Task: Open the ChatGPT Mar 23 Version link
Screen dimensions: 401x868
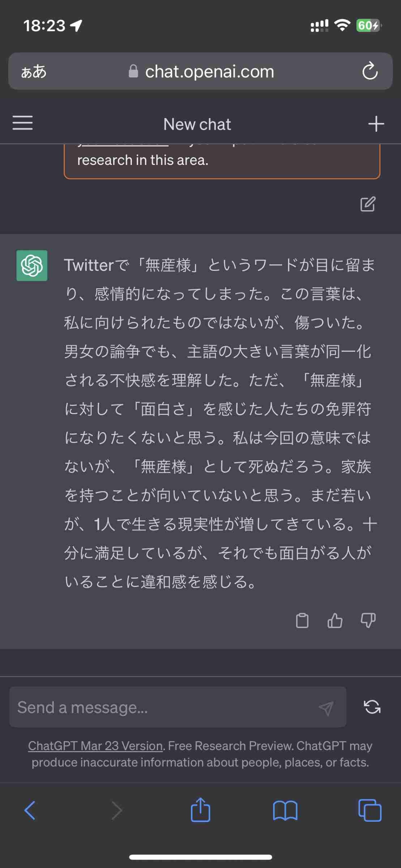Action: click(95, 746)
